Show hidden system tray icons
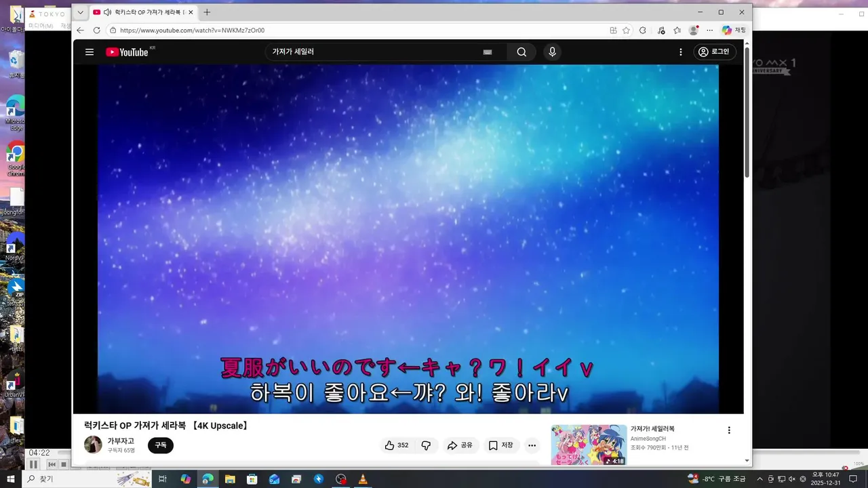Screen dimensions: 868x488 (x=759, y=479)
